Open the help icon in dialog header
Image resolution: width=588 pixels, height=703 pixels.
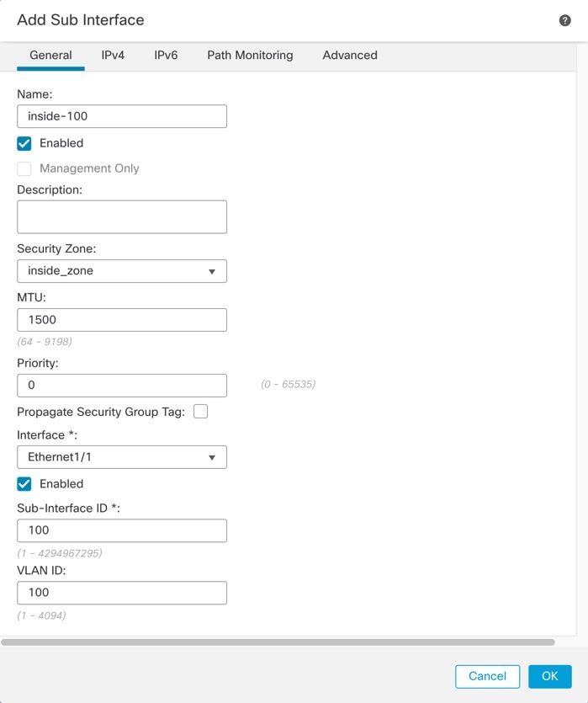[x=564, y=20]
